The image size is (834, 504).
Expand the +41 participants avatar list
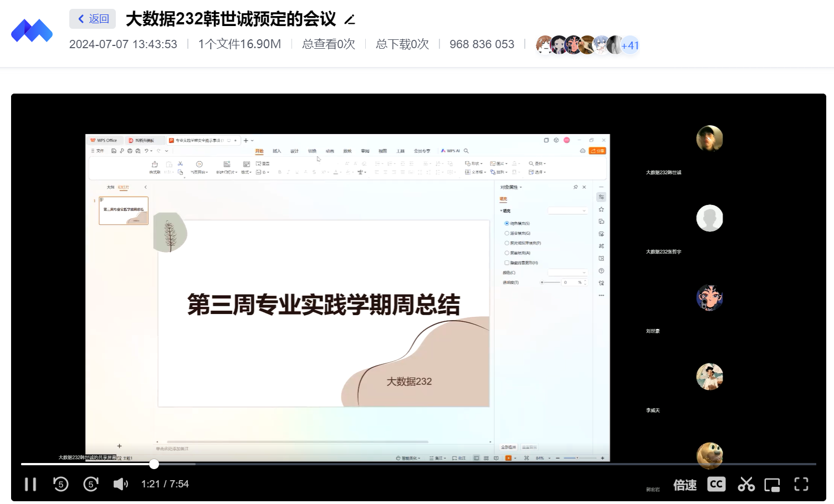click(630, 45)
